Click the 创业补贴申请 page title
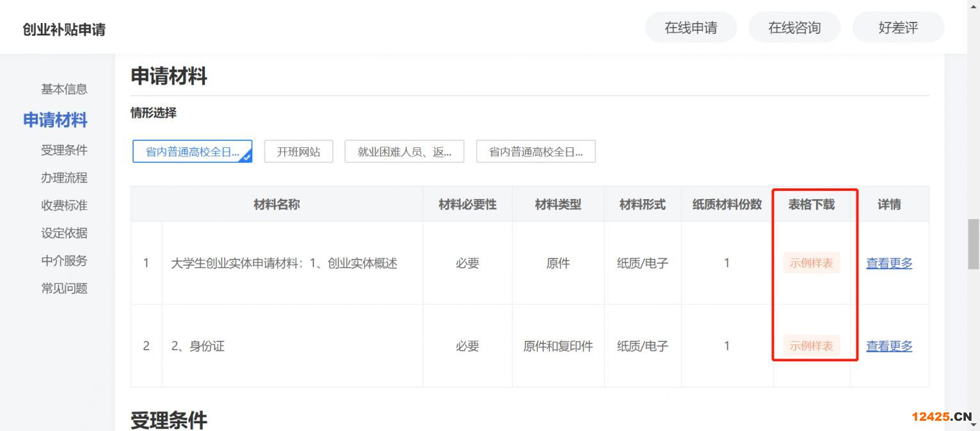Viewport: 980px width, 431px height. [x=64, y=29]
